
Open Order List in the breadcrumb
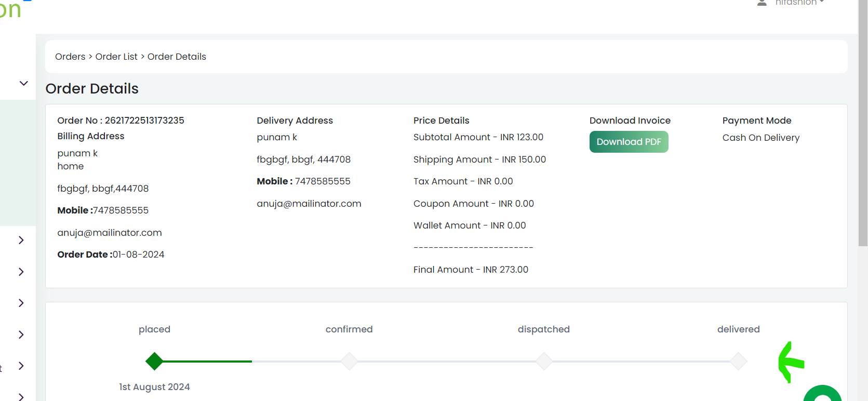click(x=116, y=57)
